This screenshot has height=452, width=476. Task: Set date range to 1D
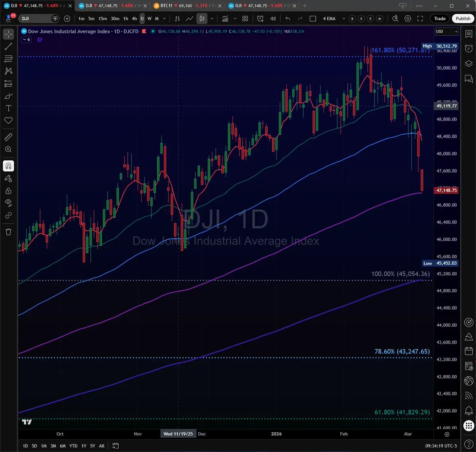coord(25,446)
